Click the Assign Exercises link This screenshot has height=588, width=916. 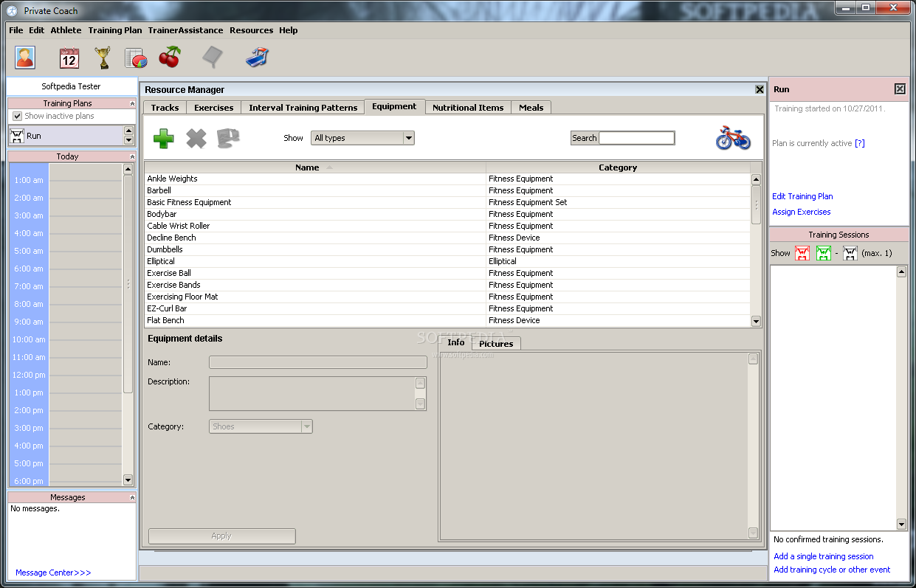(802, 212)
